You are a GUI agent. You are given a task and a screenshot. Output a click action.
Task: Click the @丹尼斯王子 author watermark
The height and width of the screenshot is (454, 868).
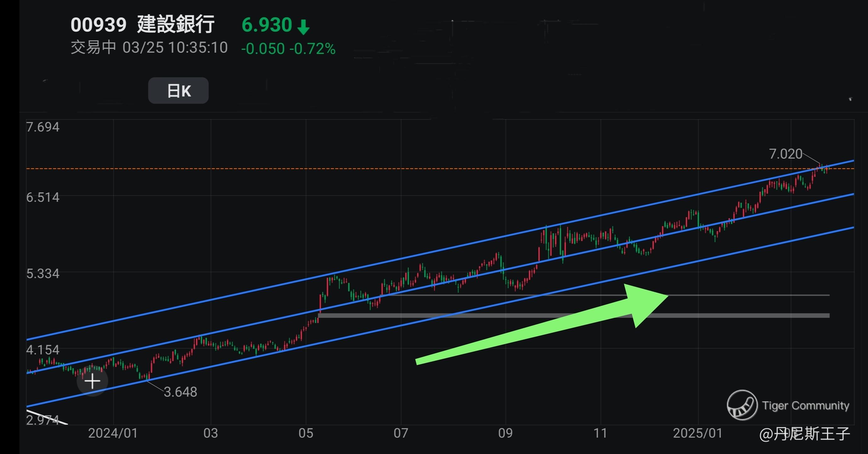pos(804,434)
